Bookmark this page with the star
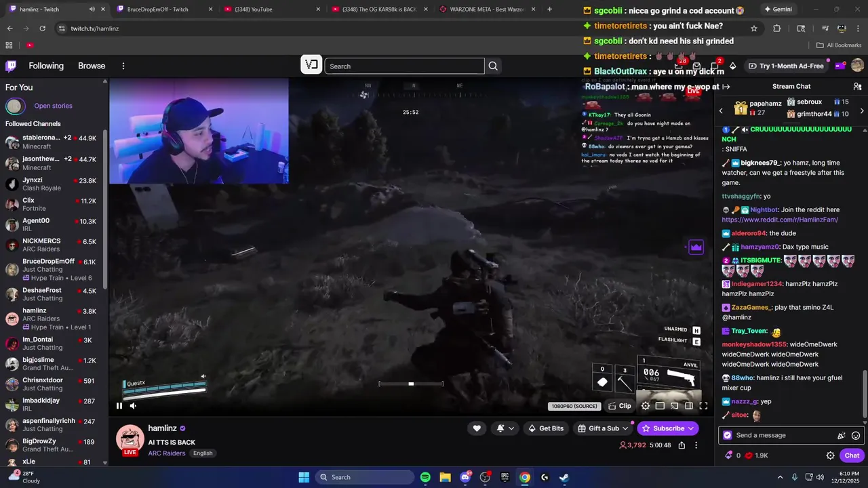868x488 pixels. tap(754, 28)
